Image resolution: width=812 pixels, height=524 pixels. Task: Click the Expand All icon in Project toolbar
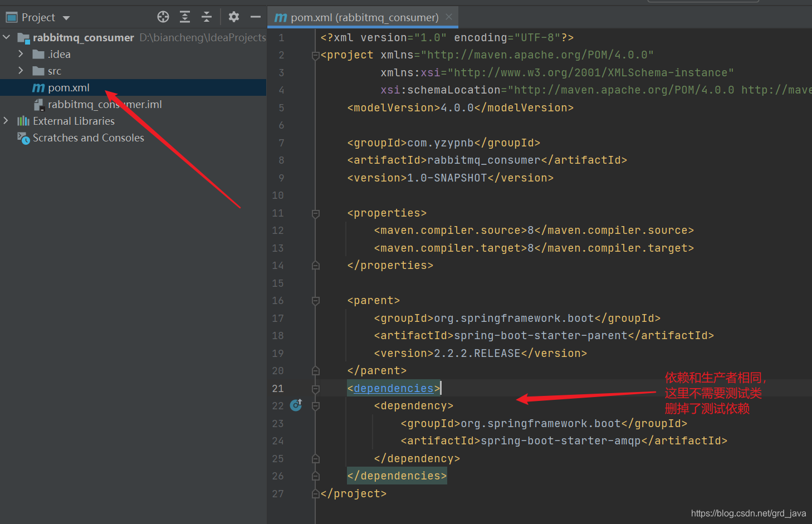click(185, 17)
